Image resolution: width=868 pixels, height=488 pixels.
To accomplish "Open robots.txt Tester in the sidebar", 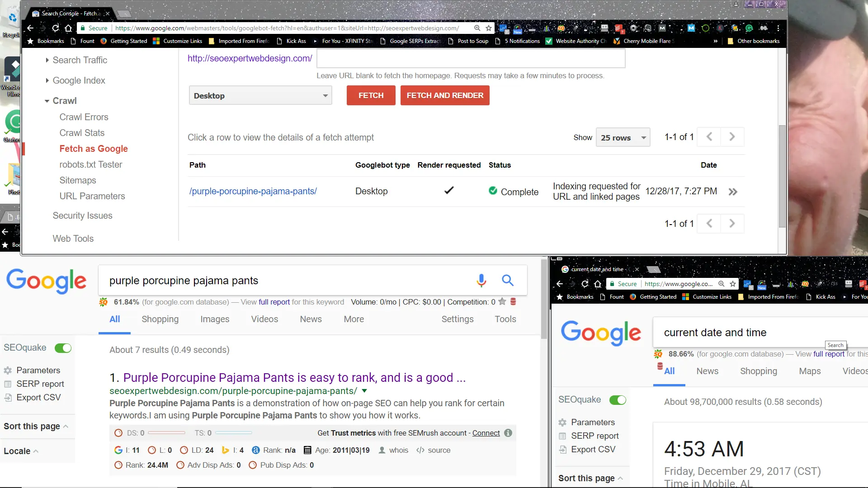I will click(x=90, y=164).
